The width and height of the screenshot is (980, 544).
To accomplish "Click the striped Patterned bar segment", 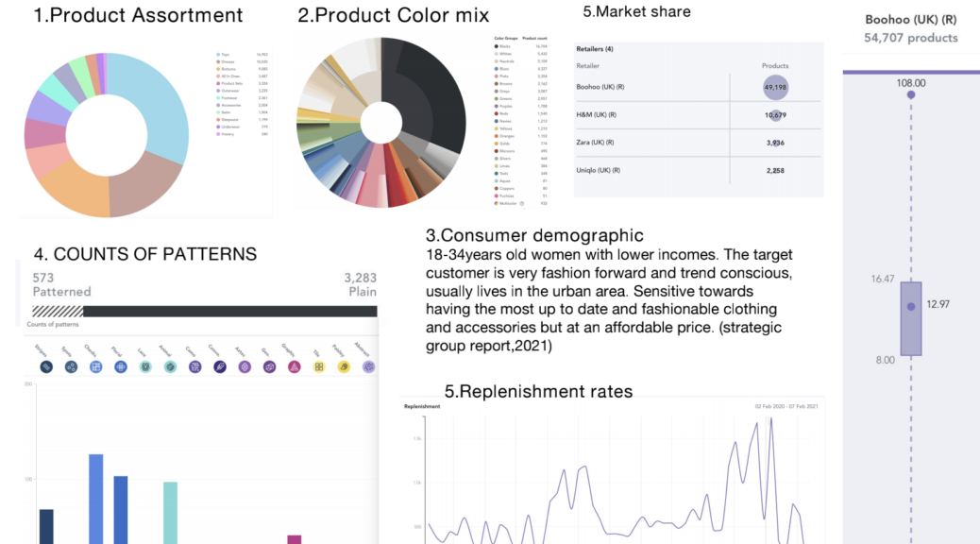I will point(58,312).
